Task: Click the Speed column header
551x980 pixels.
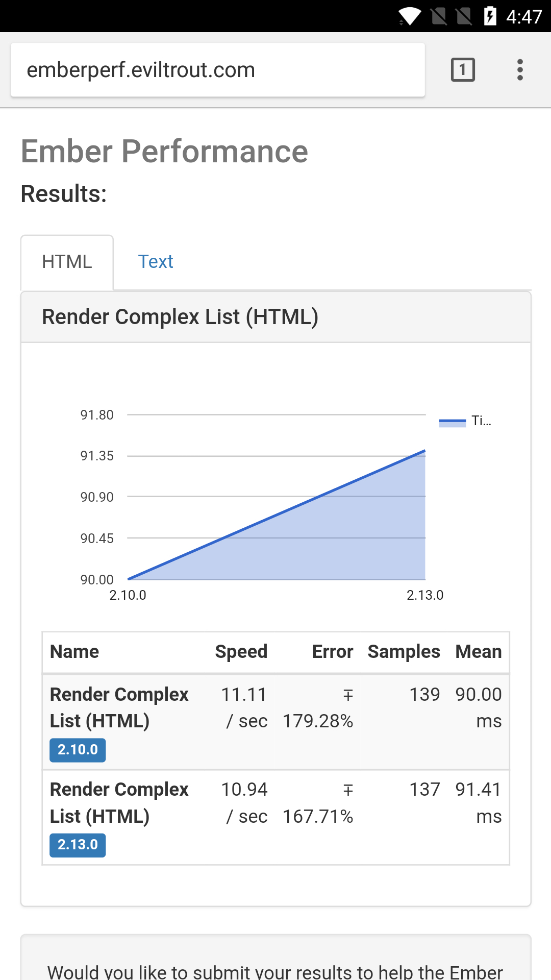Action: 241,652
